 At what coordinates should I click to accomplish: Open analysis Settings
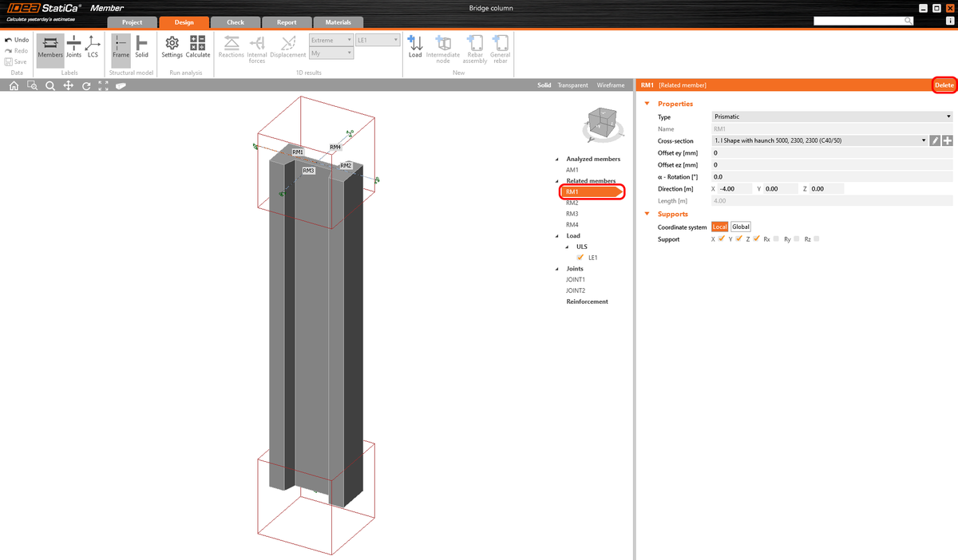tap(172, 48)
